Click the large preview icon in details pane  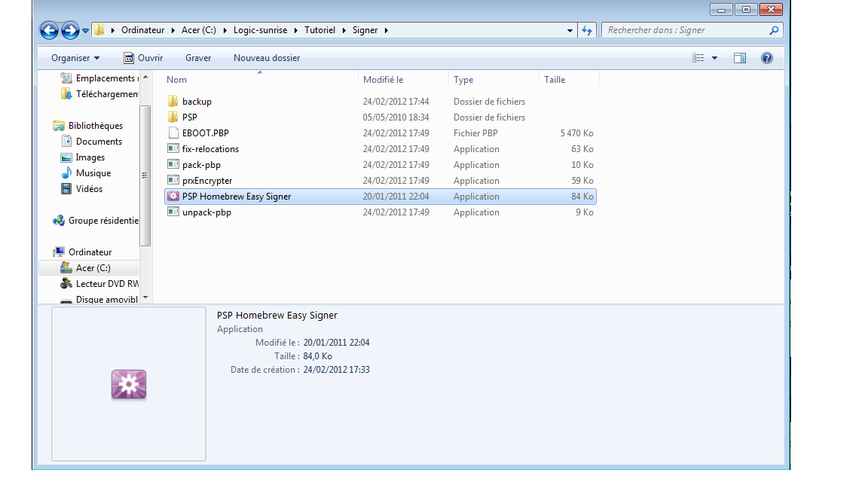(x=129, y=384)
